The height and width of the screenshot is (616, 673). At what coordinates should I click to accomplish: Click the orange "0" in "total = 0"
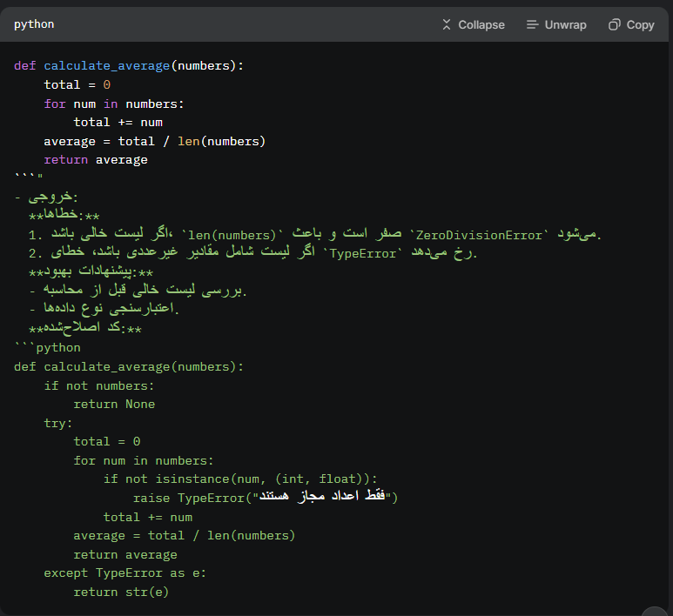point(107,84)
